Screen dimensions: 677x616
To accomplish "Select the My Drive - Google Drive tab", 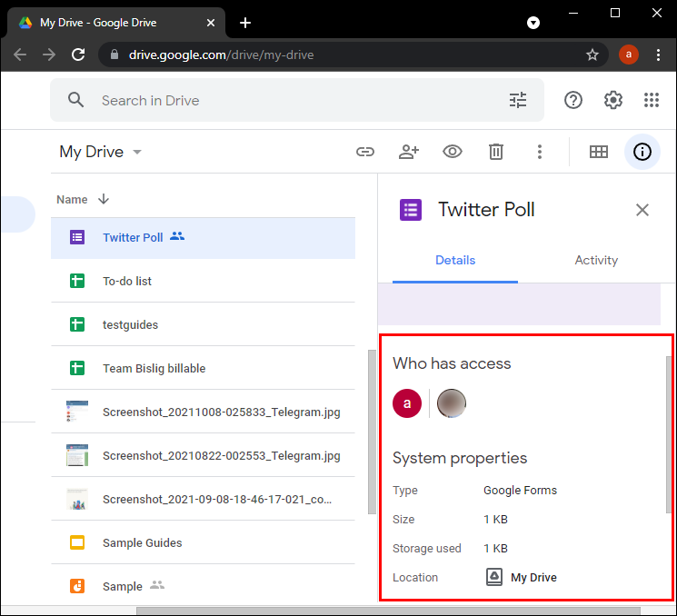I will point(116,23).
